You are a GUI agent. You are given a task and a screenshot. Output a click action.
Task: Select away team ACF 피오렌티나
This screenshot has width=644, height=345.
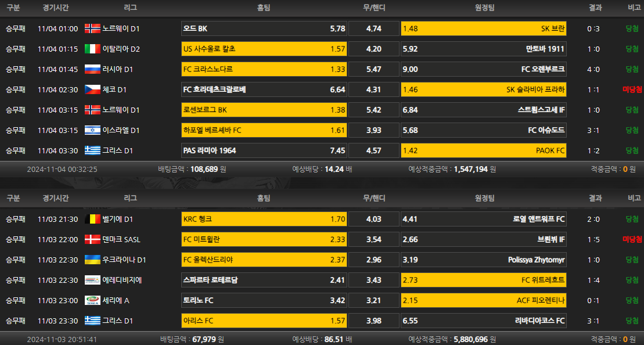pyautogui.click(x=484, y=300)
